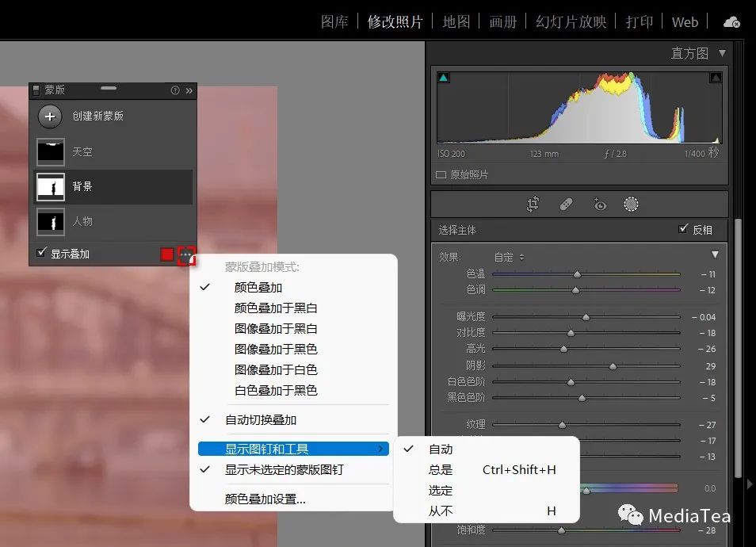Open the 打印 module
The height and width of the screenshot is (547, 756).
point(640,21)
